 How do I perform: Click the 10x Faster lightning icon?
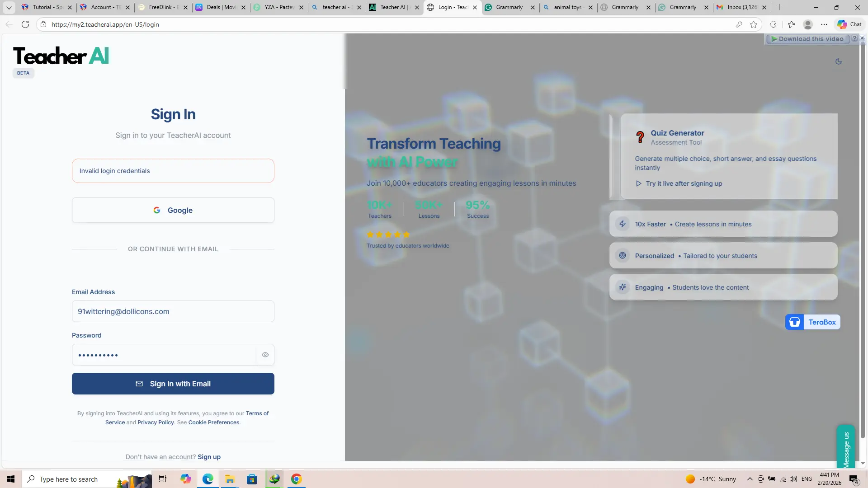point(623,224)
